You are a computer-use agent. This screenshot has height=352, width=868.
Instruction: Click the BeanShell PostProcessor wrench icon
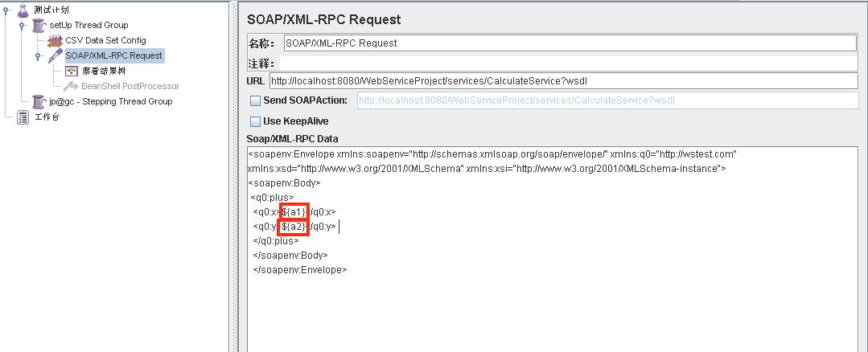point(71,86)
